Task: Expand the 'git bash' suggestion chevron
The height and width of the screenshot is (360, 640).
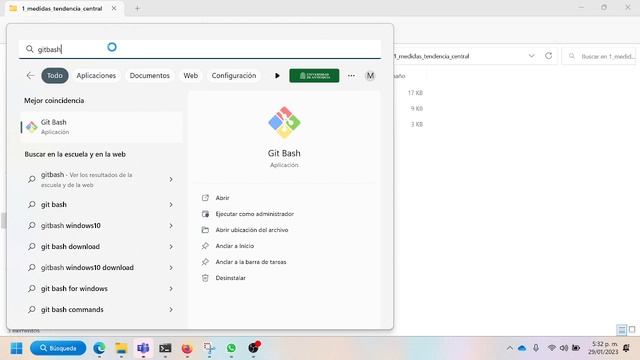Action: coord(171,204)
